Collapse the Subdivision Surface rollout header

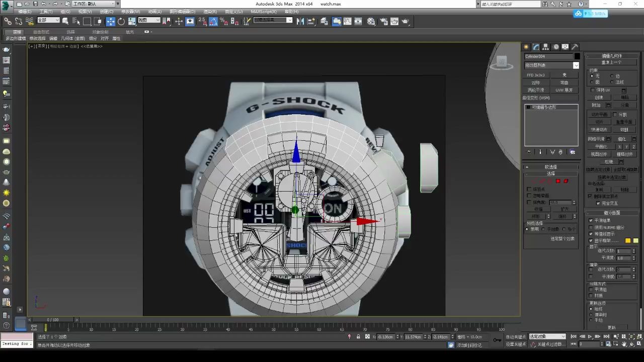point(612,213)
